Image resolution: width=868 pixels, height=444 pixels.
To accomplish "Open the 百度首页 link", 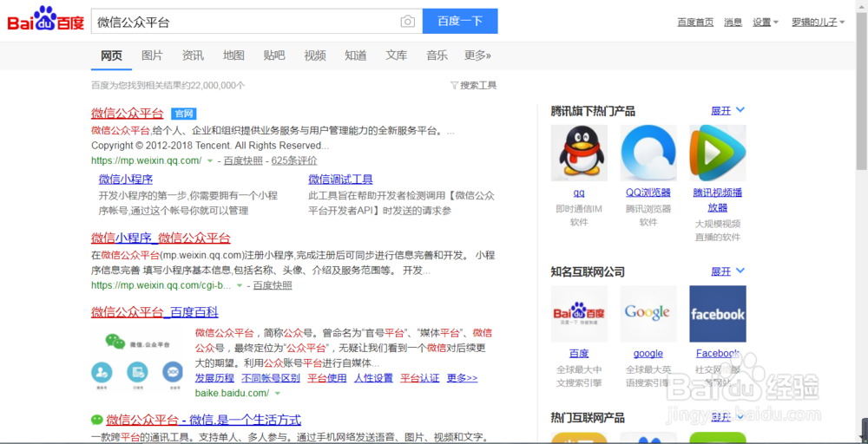I will [695, 23].
